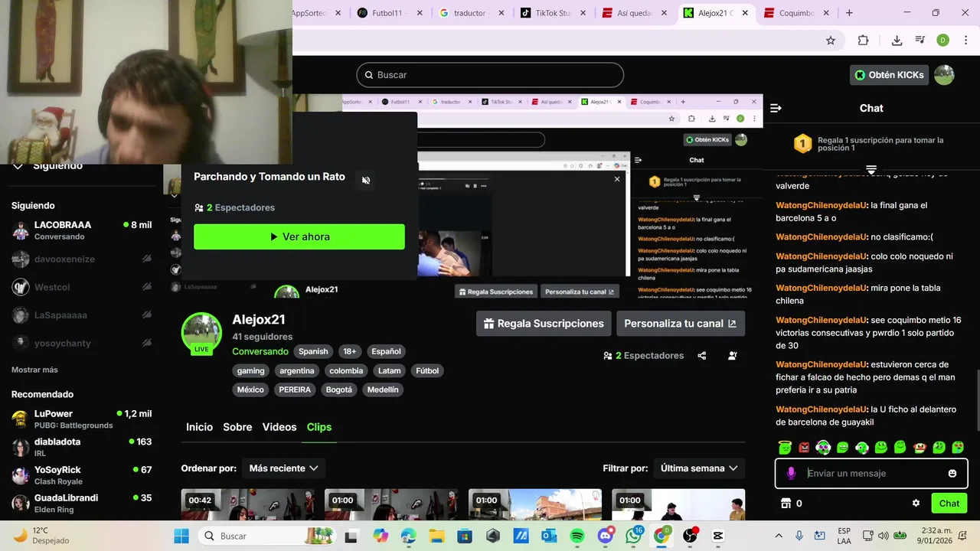Switch to the Videos tab

pyautogui.click(x=279, y=427)
